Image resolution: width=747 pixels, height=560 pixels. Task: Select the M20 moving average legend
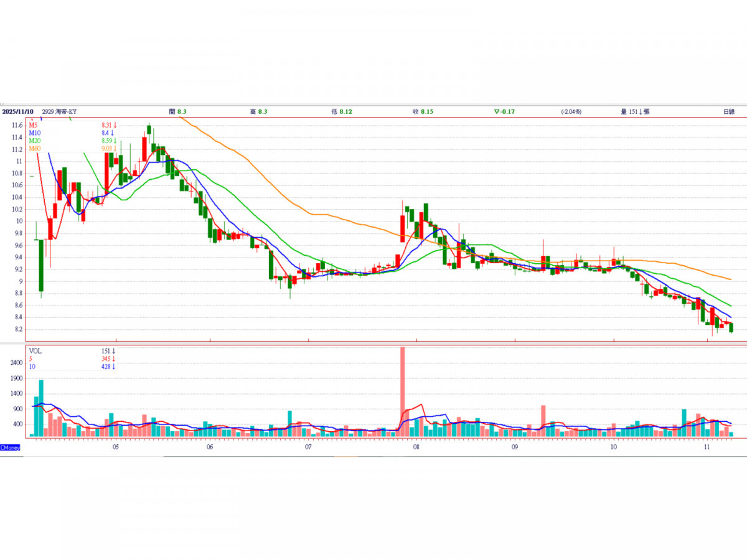(34, 141)
